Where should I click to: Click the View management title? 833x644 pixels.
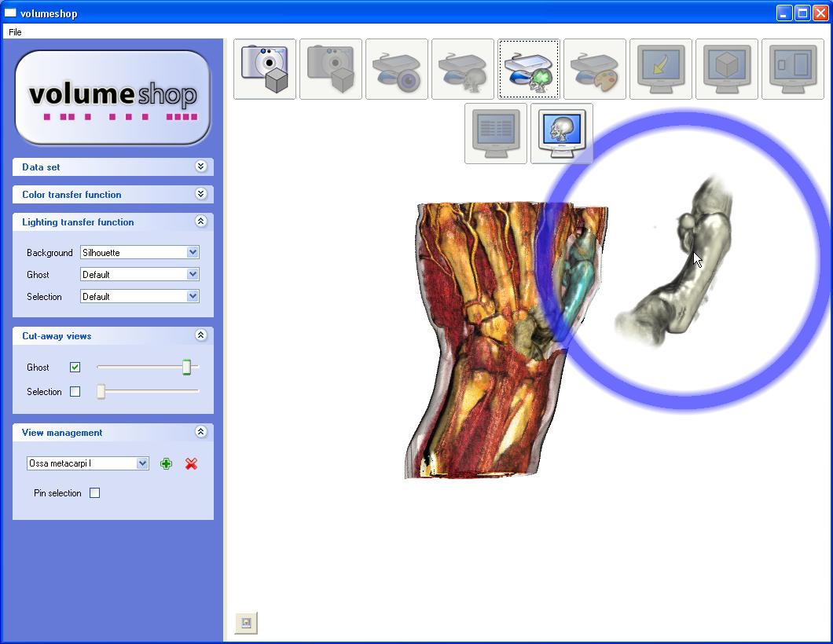62,433
